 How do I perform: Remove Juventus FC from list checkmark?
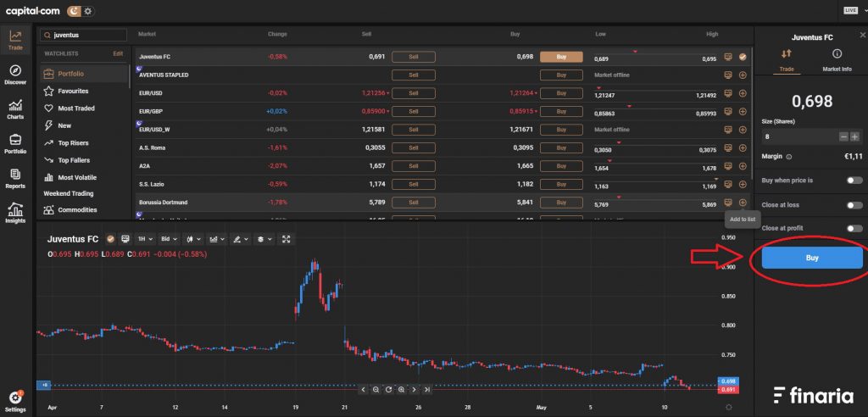(x=743, y=57)
